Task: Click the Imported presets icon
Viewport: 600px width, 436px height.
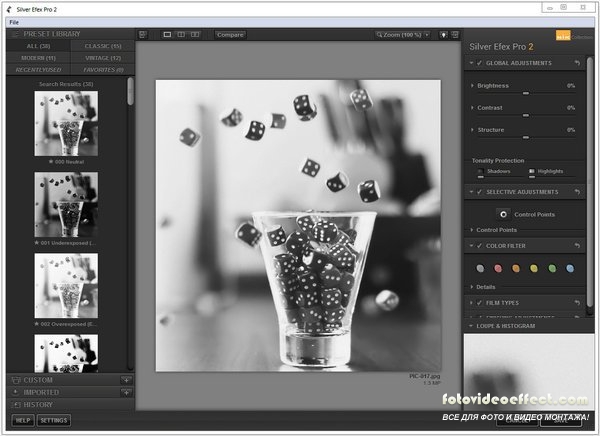Action: point(16,392)
